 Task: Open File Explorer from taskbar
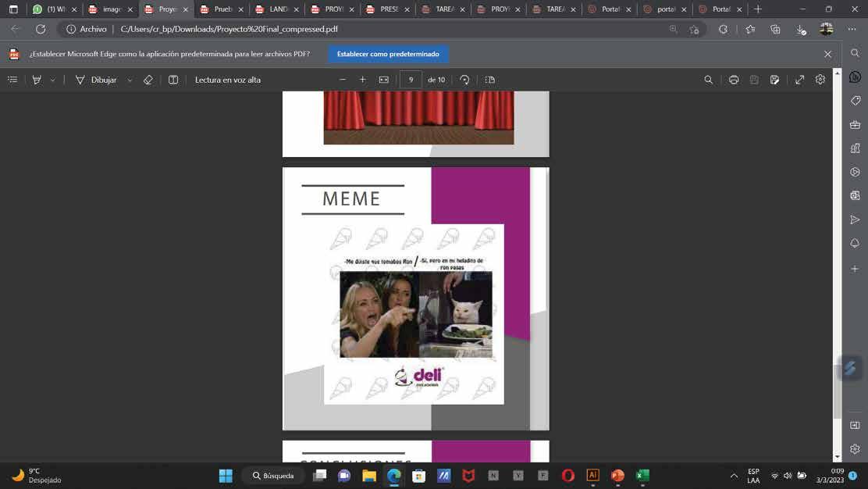369,476
